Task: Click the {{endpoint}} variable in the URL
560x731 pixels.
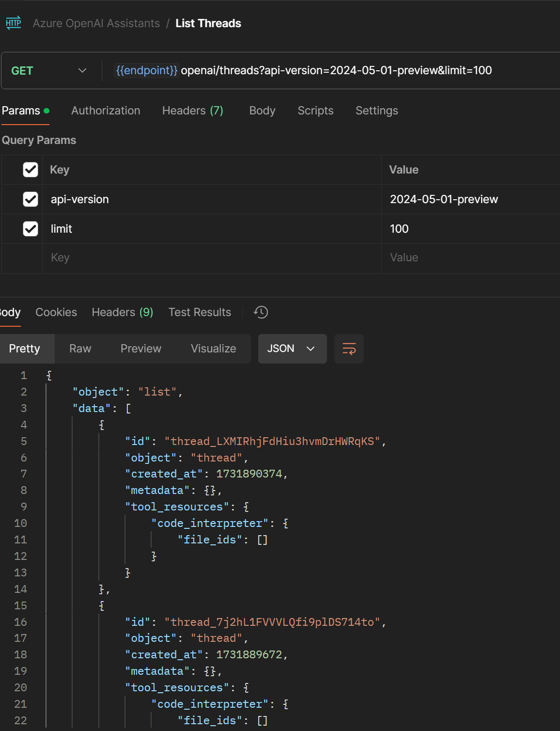Action: pyautogui.click(x=147, y=70)
